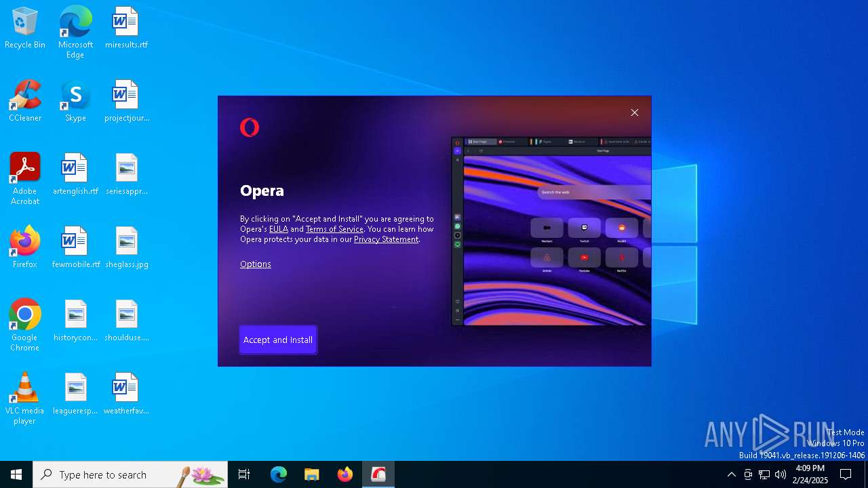The width and height of the screenshot is (868, 488).
Task: Select the Google Chrome desktop shortcut
Action: [x=25, y=325]
